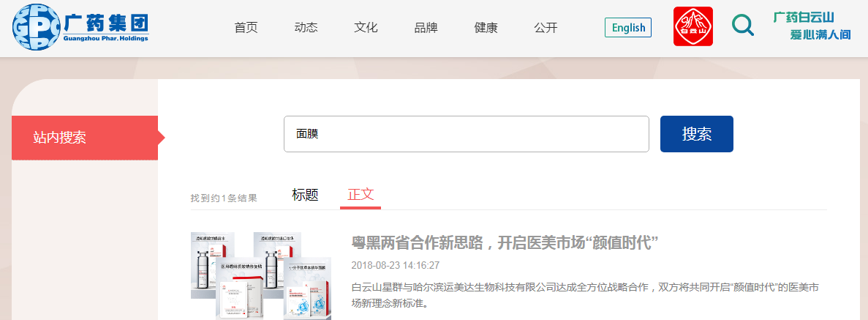Click the magnifier search icon in header
868x320 pixels.
[x=742, y=26]
